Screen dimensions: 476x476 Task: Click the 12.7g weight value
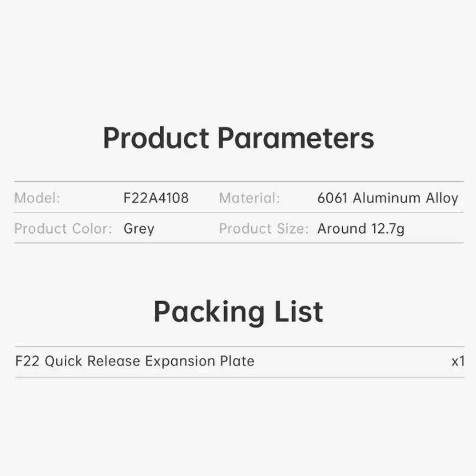[387, 229]
